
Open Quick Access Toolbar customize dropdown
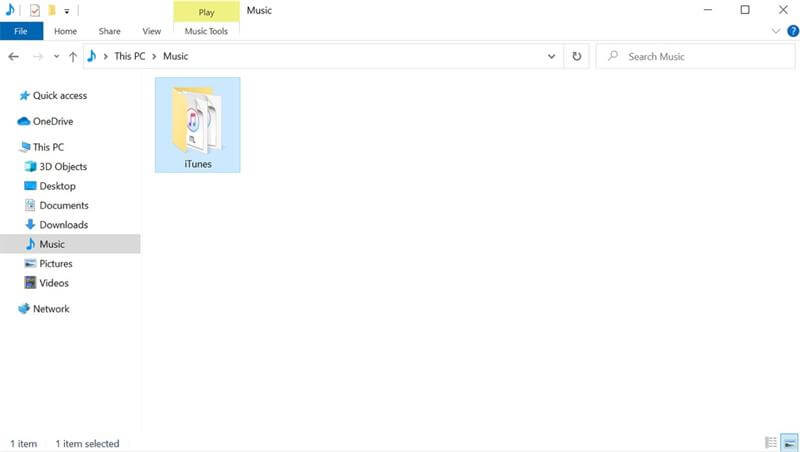point(67,11)
